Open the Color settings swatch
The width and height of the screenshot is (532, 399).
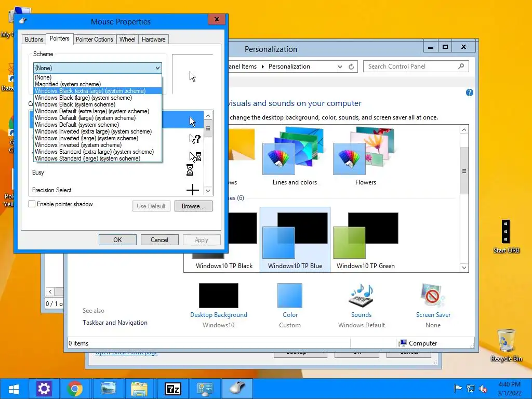tap(290, 296)
